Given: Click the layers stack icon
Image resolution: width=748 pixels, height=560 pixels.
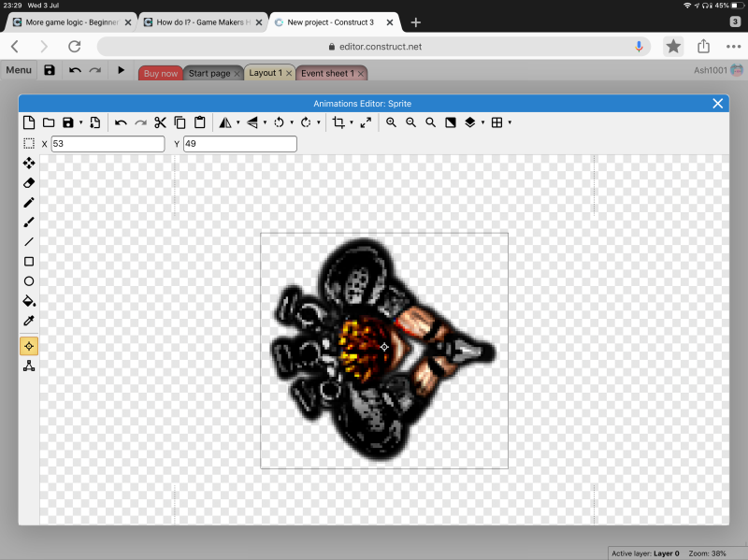Looking at the screenshot, I should pyautogui.click(x=470, y=122).
